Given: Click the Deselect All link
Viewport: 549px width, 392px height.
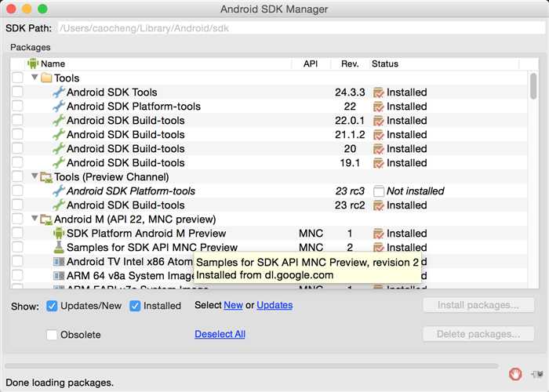Looking at the screenshot, I should pyautogui.click(x=220, y=334).
